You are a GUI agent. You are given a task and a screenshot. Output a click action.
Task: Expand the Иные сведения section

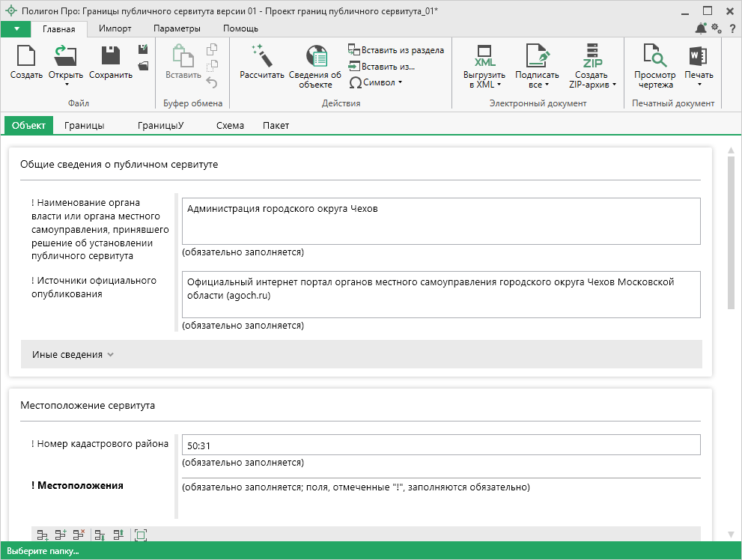tap(73, 354)
